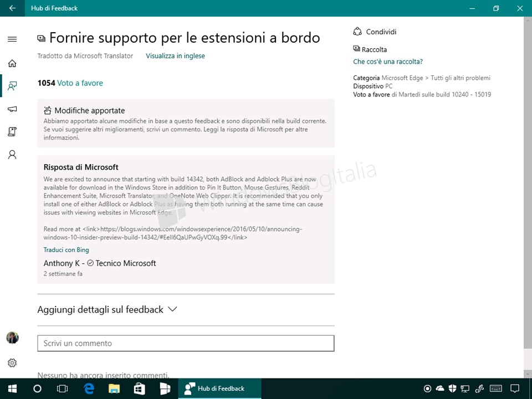Open Settings gear in sidebar
The image size is (532, 399).
tap(12, 362)
